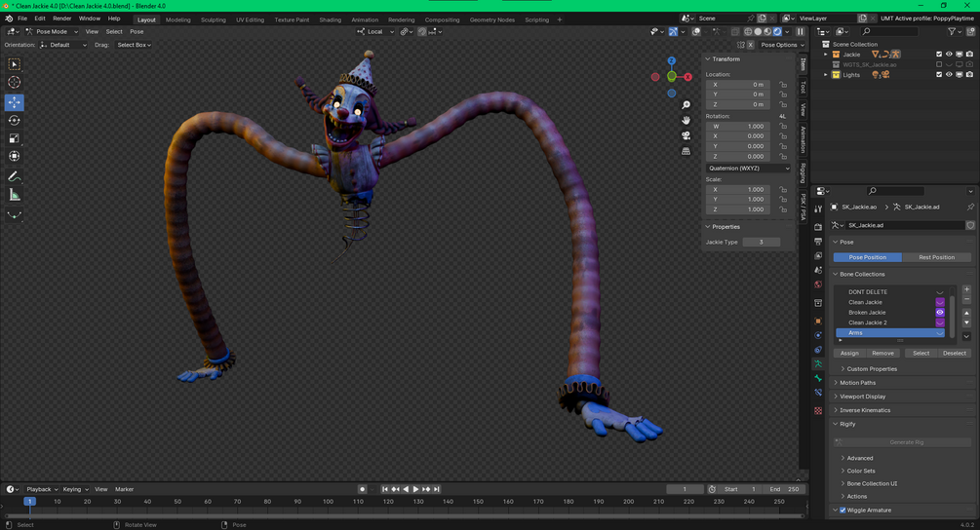Viewport: 980px width, 530px height.
Task: Pick the Select Box tool
Action: [14, 64]
